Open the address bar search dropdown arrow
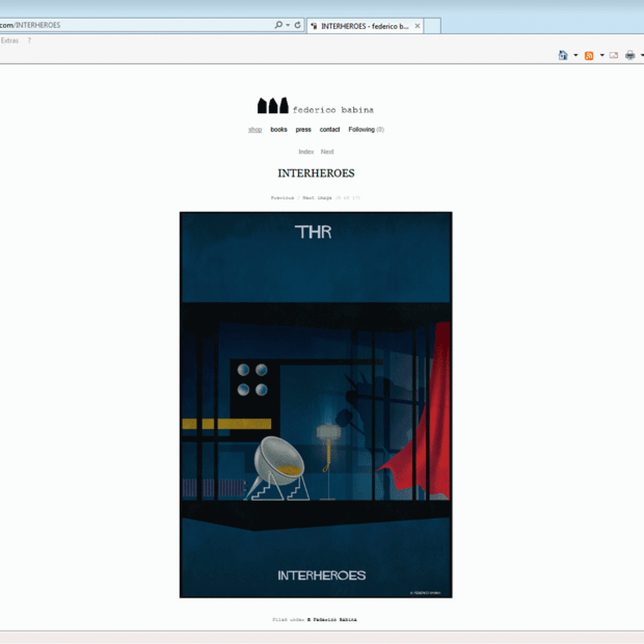 pos(288,25)
